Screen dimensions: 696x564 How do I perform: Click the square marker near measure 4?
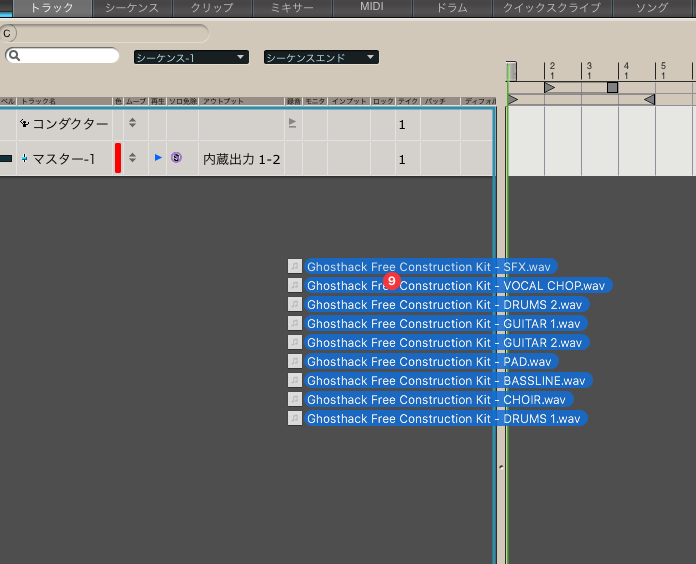pyautogui.click(x=612, y=87)
